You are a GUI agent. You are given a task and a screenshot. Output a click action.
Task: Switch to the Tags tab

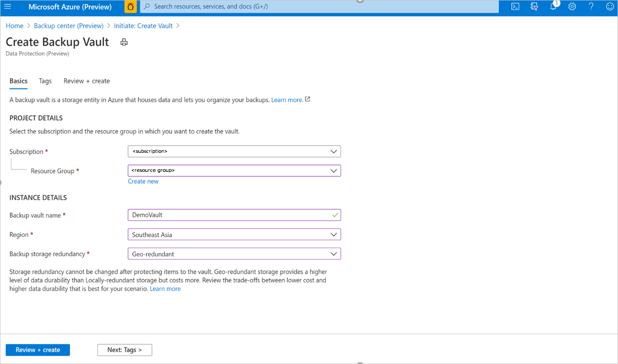(x=45, y=81)
